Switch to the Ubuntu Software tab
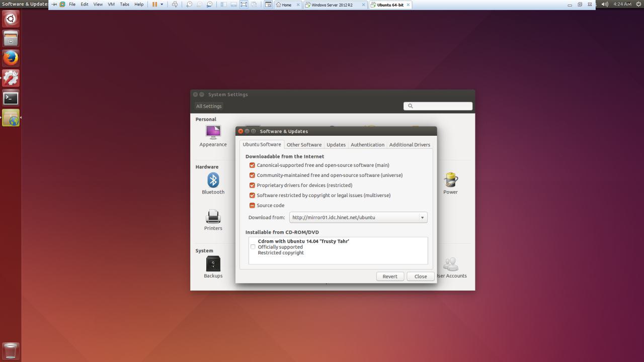 pos(262,144)
